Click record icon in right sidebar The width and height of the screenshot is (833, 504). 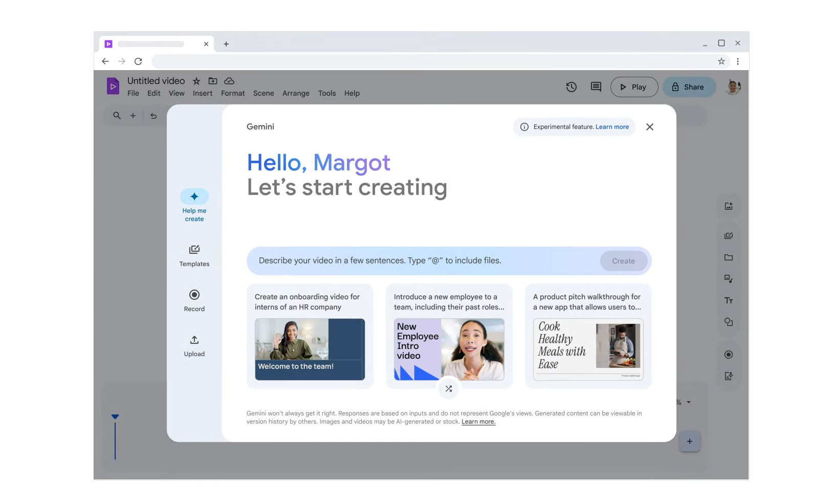(729, 355)
